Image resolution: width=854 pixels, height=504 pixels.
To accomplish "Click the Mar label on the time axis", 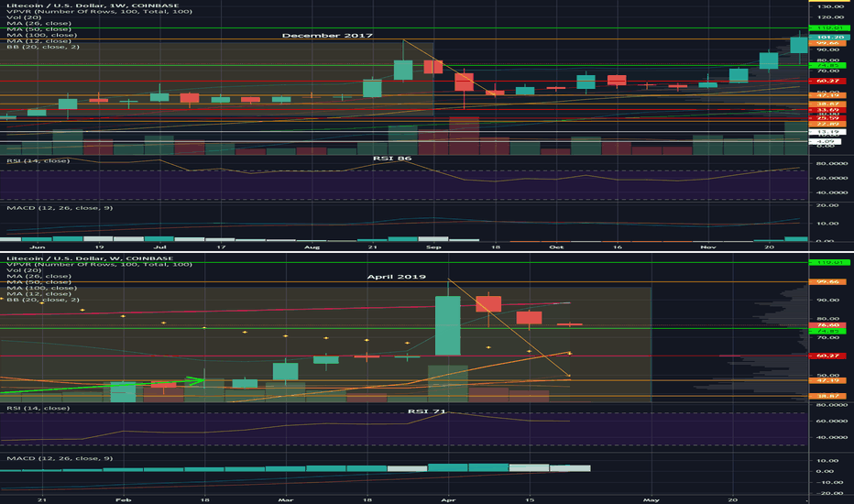I will coord(286,499).
